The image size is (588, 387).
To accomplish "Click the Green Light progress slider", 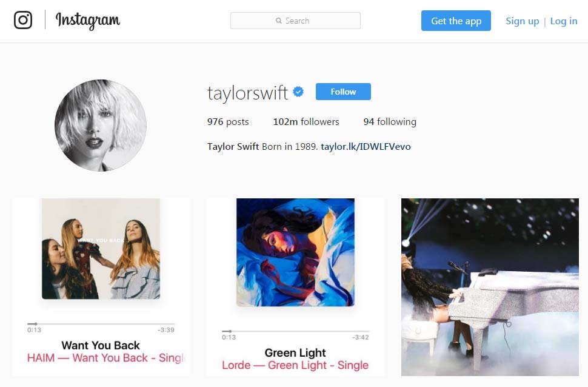I will pos(295,331).
